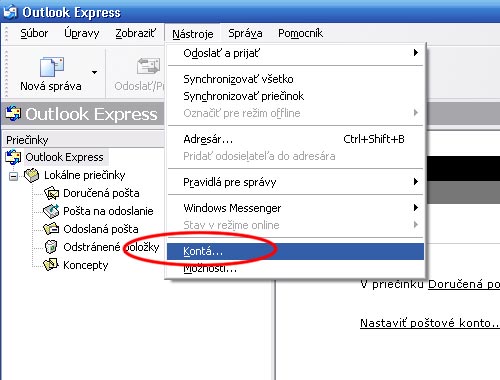Click the Nová správa button label
Viewport: 500px width, 380px height.
coord(51,86)
